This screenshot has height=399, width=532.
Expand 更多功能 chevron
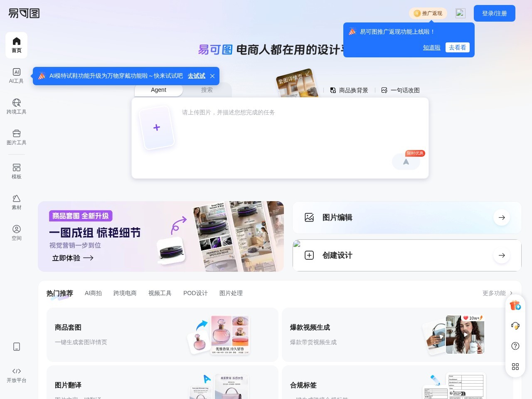point(511,293)
